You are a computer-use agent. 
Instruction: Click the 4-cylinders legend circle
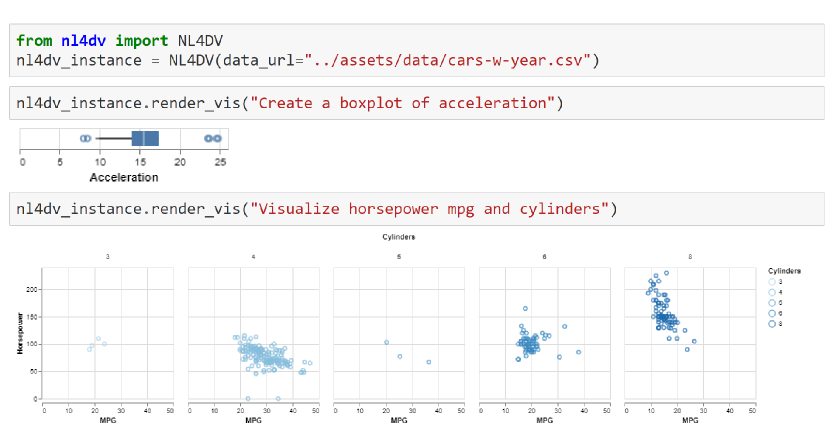coord(771,293)
